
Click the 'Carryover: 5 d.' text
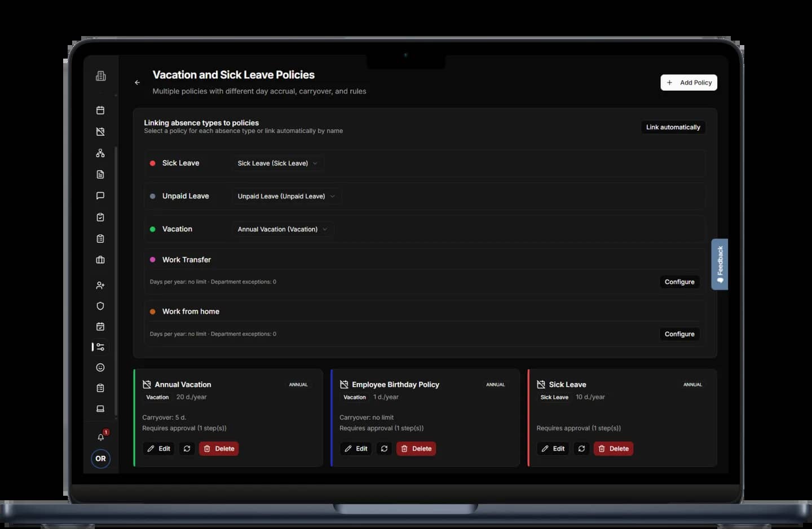(164, 417)
